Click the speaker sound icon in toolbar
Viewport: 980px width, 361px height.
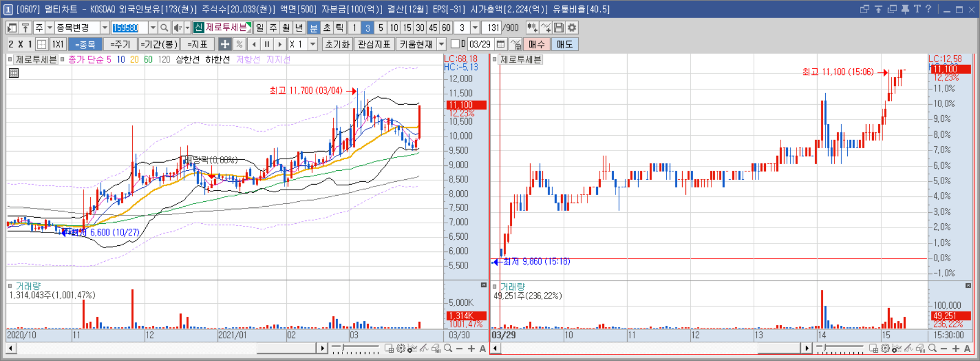click(x=178, y=28)
